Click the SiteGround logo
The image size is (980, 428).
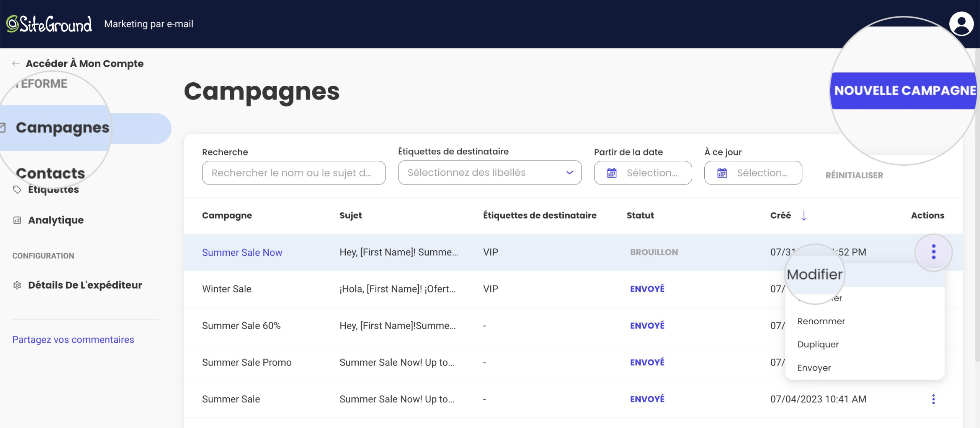(x=49, y=24)
